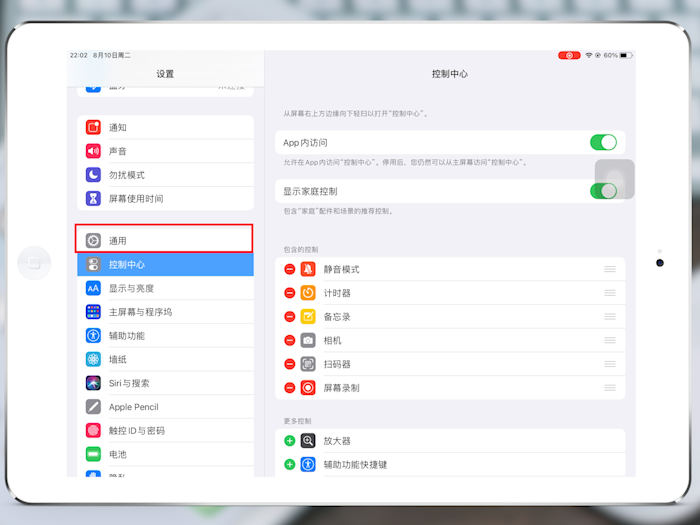
Task: Tap the 静音模式 bell icon
Action: (308, 269)
